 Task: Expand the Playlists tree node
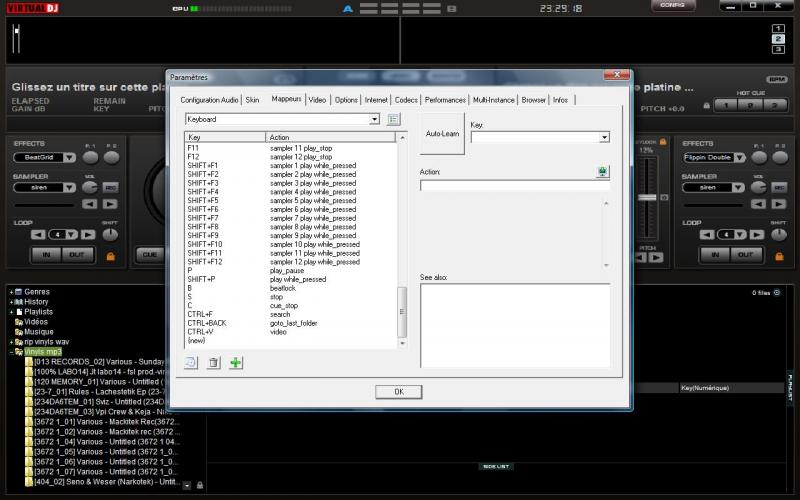click(x=11, y=312)
